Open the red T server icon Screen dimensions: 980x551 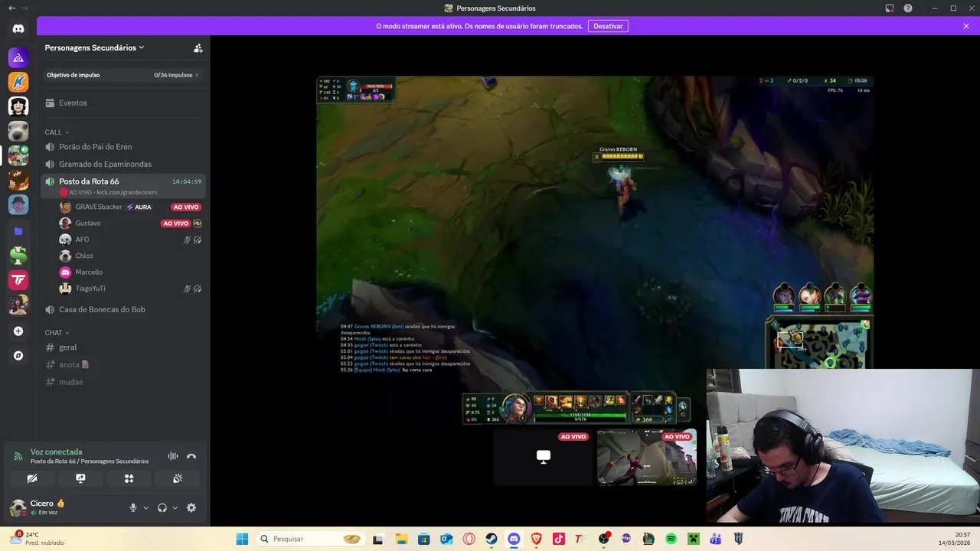point(18,280)
